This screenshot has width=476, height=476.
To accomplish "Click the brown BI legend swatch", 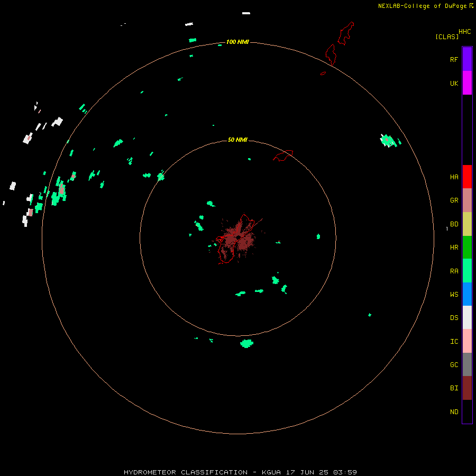I will tap(467, 388).
